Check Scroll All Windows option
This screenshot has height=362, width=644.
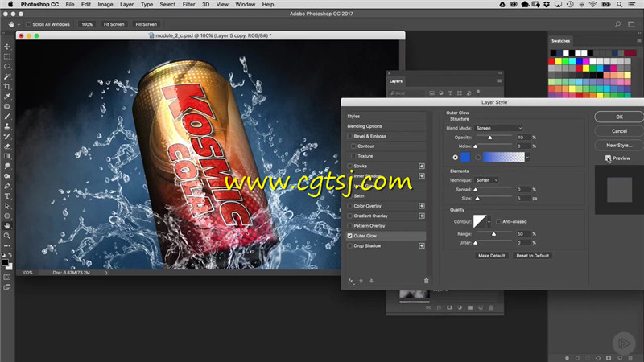[x=28, y=24]
